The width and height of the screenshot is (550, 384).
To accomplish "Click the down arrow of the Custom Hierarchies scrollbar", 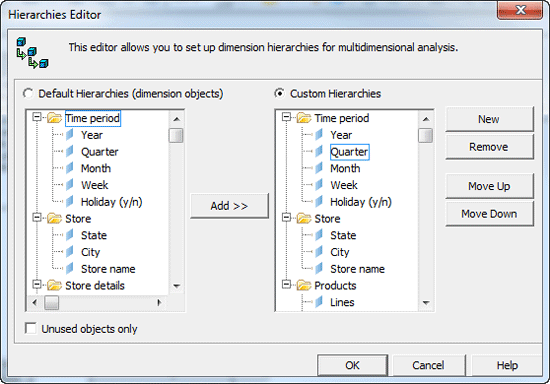I will pos(426,302).
